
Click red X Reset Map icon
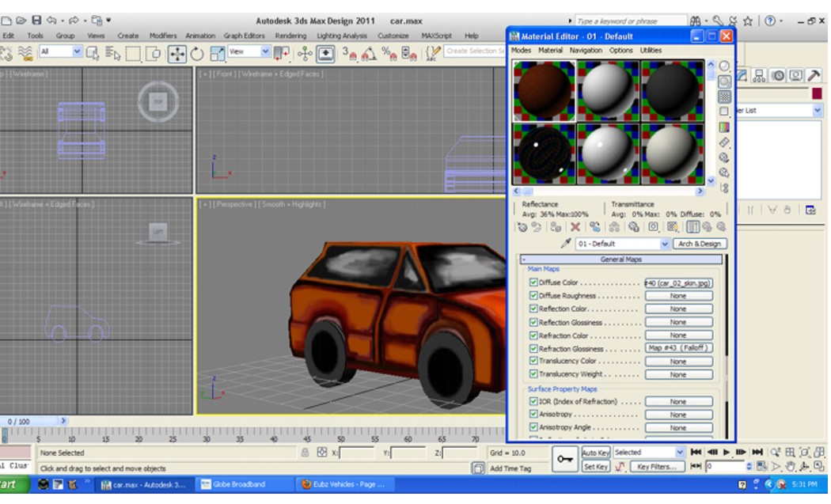point(575,227)
